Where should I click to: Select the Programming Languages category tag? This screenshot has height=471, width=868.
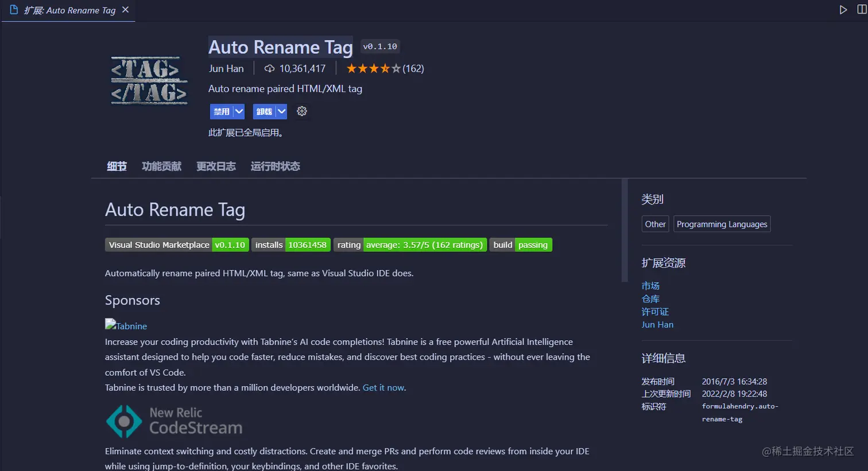[x=722, y=224]
